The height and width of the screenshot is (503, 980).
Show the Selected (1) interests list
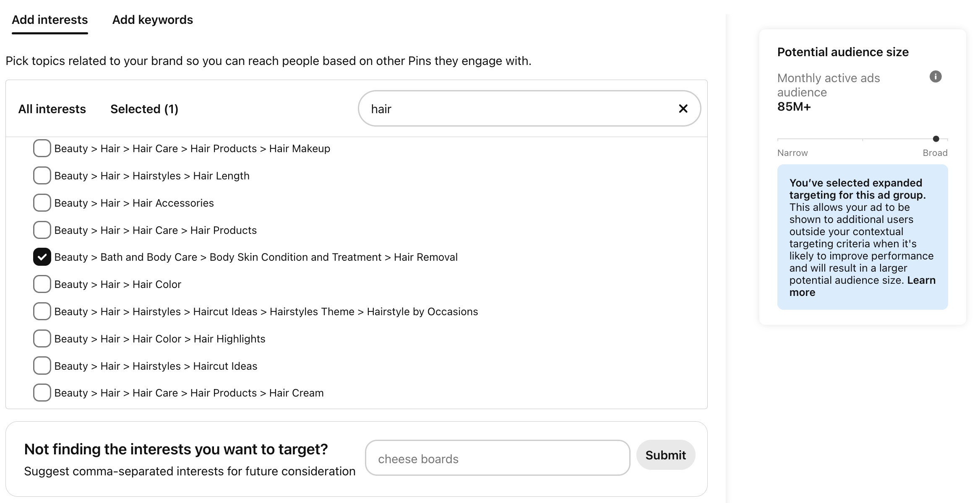(x=144, y=109)
